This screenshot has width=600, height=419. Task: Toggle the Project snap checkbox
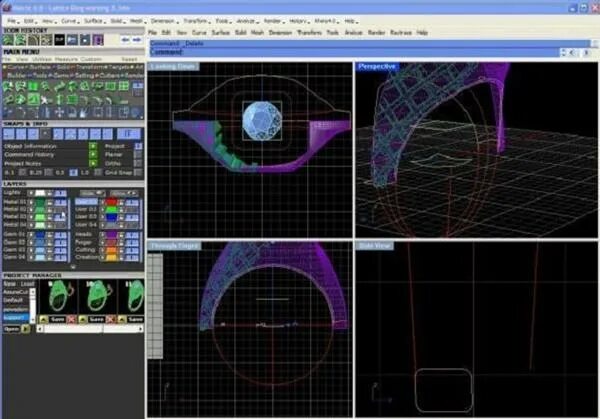tap(138, 146)
